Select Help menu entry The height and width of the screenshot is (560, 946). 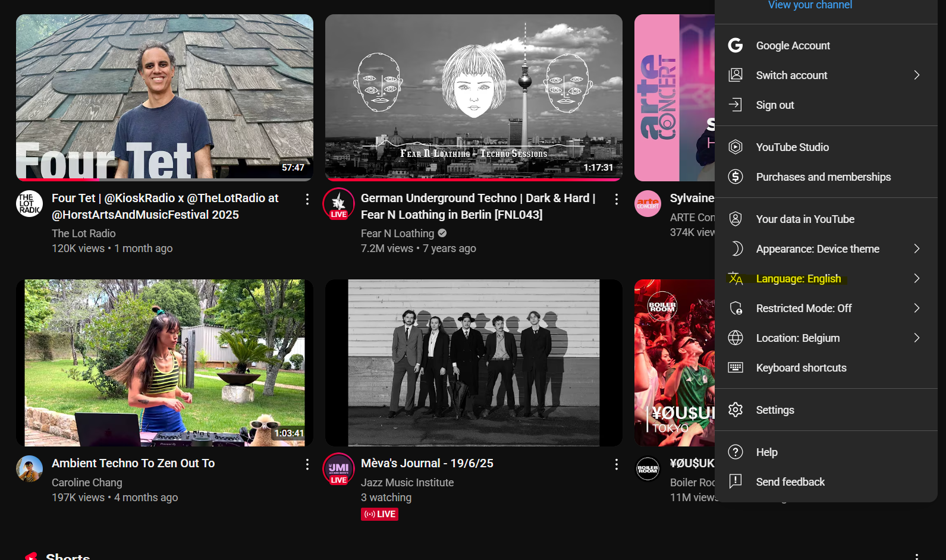[x=826, y=452]
